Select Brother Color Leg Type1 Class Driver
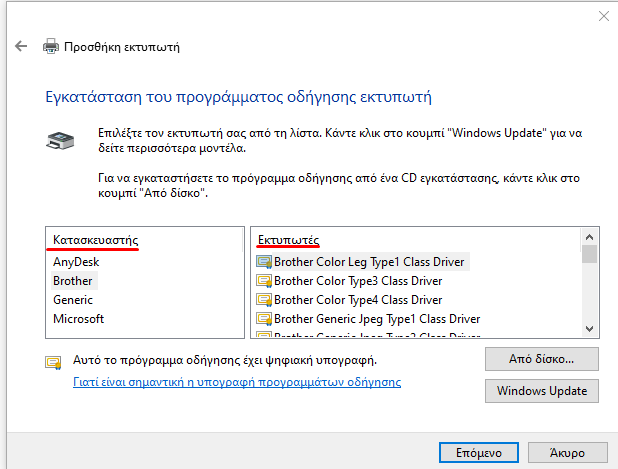618x469 pixels. click(x=369, y=262)
